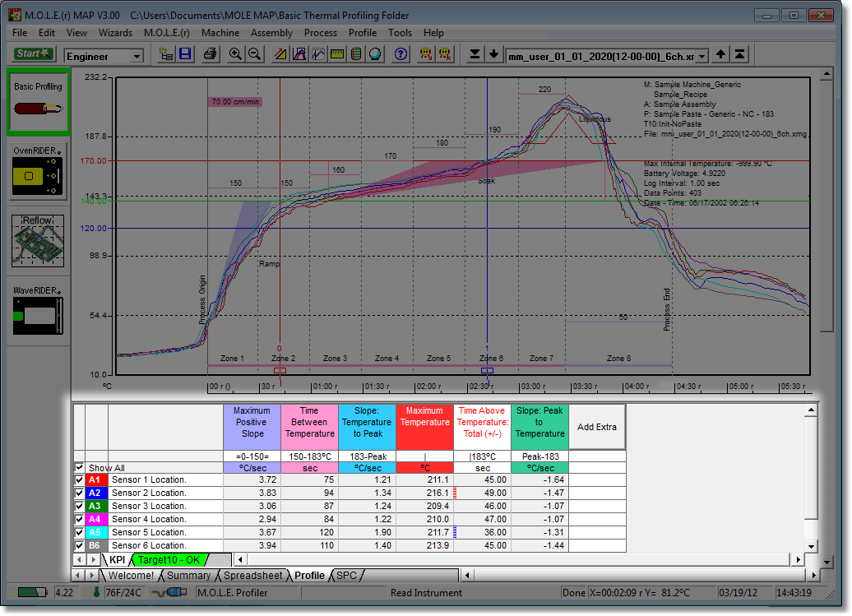Uncheck the B6 Sensor 6 checkbox
This screenshot has width=852, height=616.
[79, 545]
